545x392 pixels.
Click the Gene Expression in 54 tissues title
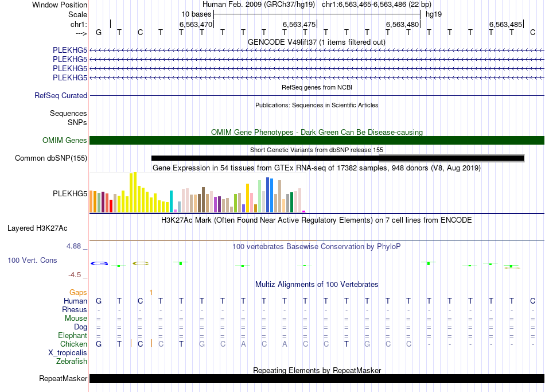pyautogui.click(x=317, y=168)
